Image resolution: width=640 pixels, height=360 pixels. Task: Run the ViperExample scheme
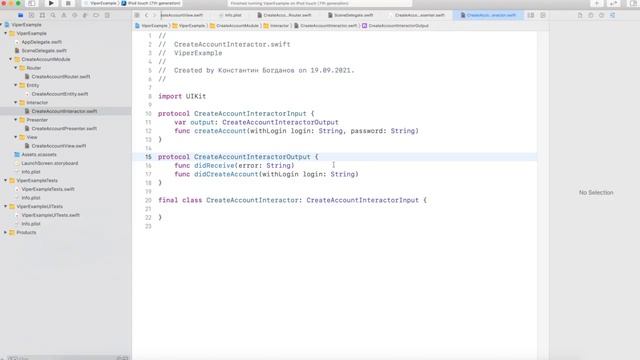pos(51,3)
